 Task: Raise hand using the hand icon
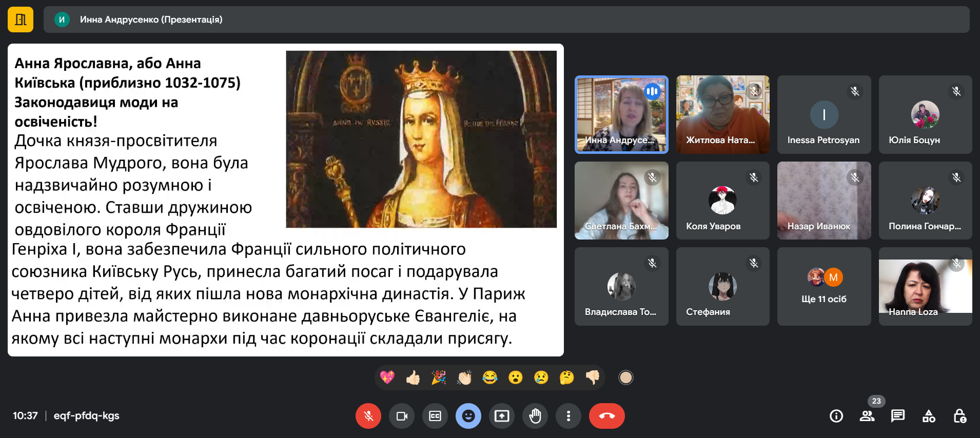pos(535,416)
